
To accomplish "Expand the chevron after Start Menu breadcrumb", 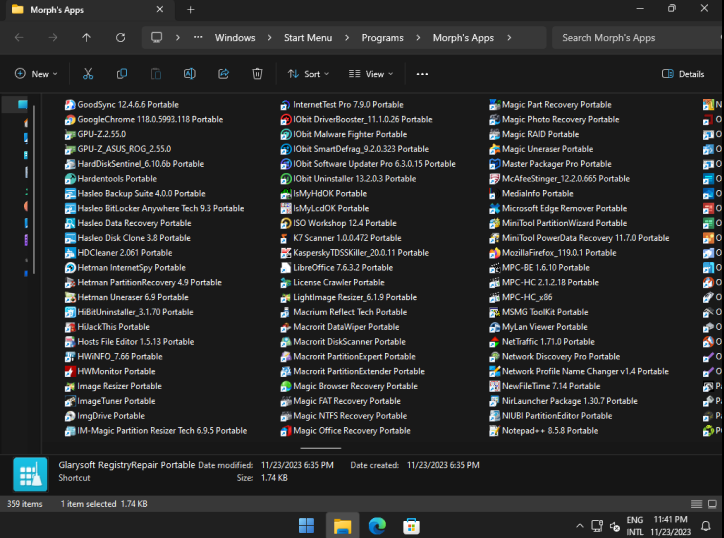I will pos(347,37).
